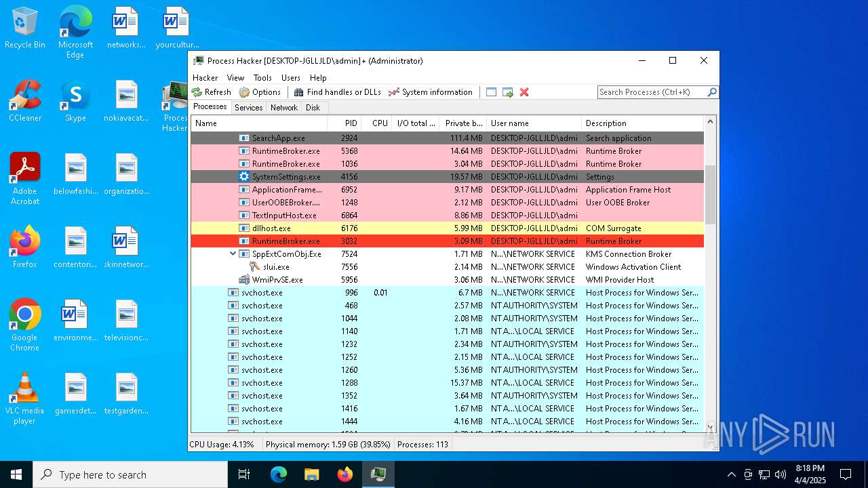Click the taskbar Firefox icon
Screen dimensions: 868x488
pyautogui.click(x=345, y=474)
